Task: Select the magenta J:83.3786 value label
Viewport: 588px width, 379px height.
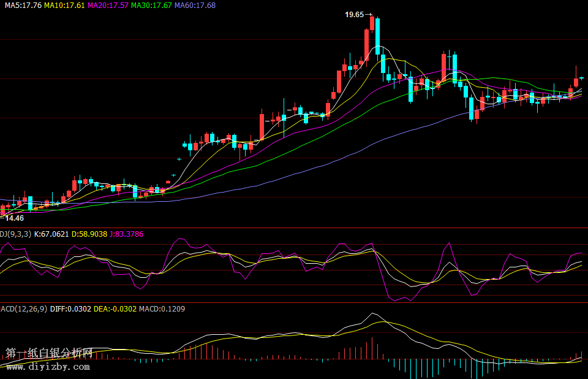Action: 127,234
